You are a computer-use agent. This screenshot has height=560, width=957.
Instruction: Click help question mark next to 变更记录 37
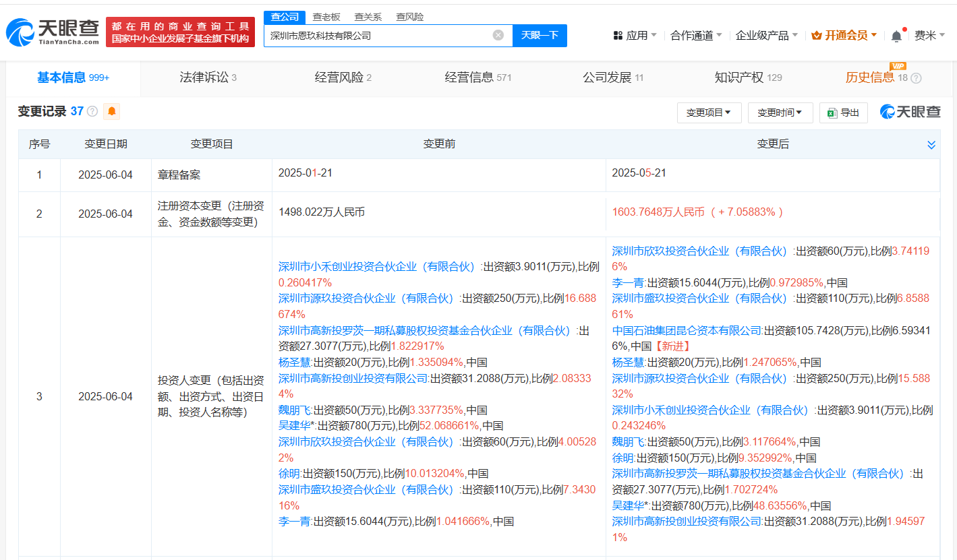(x=92, y=111)
